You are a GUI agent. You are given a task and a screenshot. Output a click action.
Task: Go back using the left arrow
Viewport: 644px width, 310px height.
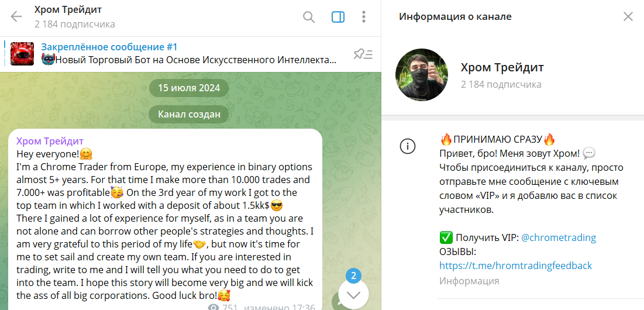coord(16,17)
